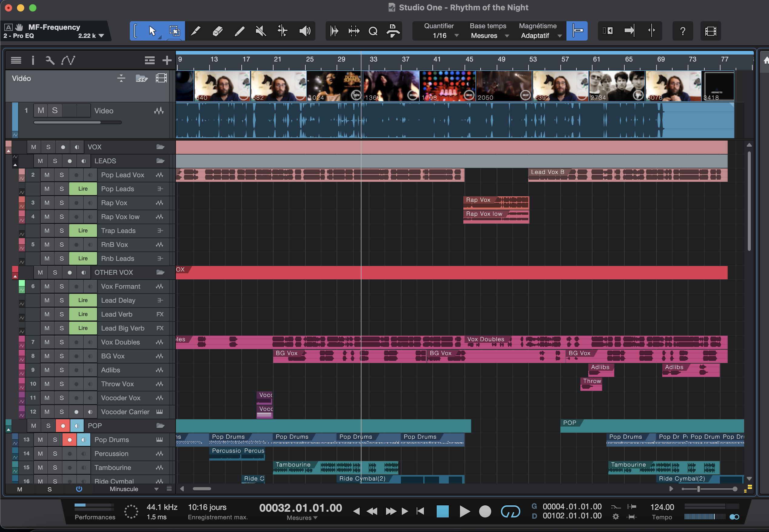Open the MF-Frequency preset dropdown
The height and width of the screenshot is (532, 769).
[101, 35]
